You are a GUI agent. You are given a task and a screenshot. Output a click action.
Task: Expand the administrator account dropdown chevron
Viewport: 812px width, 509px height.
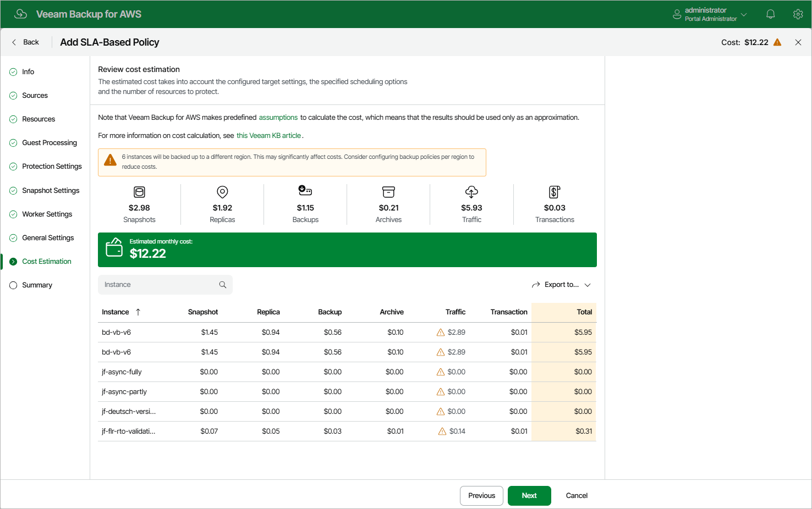click(x=744, y=14)
